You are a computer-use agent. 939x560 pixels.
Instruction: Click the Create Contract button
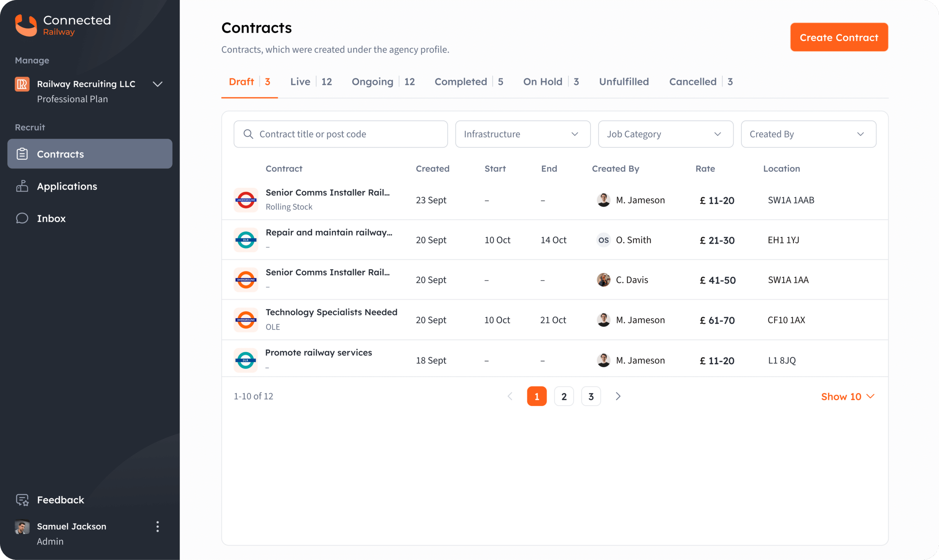[839, 37]
